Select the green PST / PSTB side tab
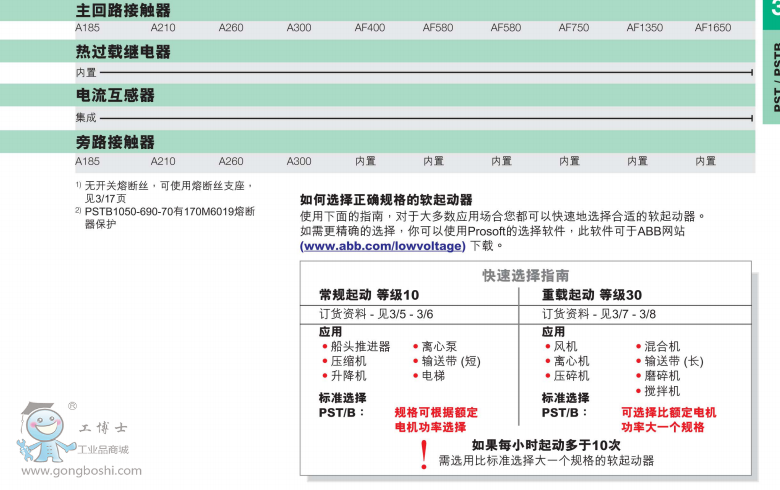 click(x=771, y=60)
